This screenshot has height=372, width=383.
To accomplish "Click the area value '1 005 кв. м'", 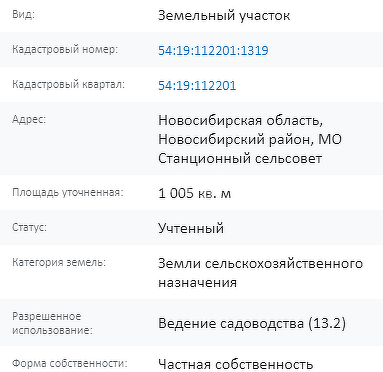I will [194, 193].
